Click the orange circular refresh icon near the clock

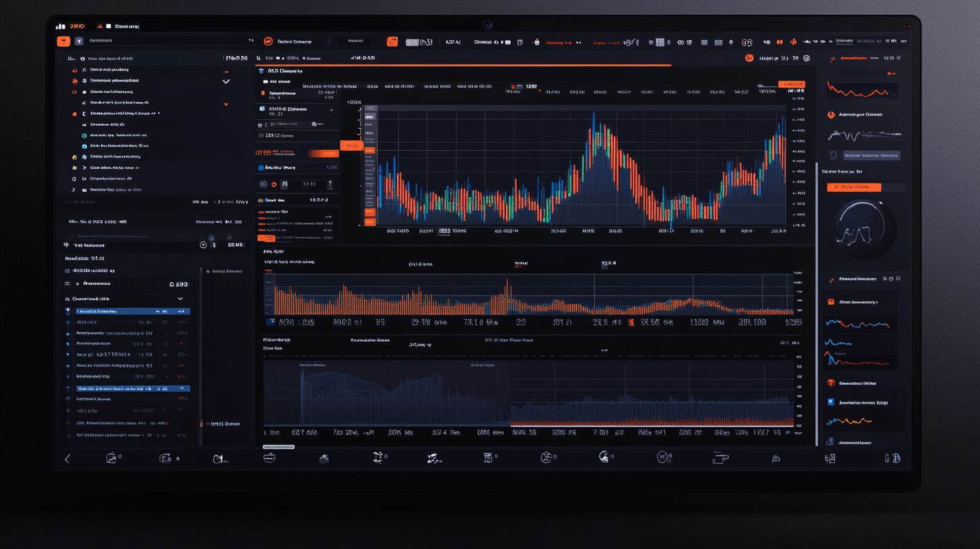click(749, 59)
